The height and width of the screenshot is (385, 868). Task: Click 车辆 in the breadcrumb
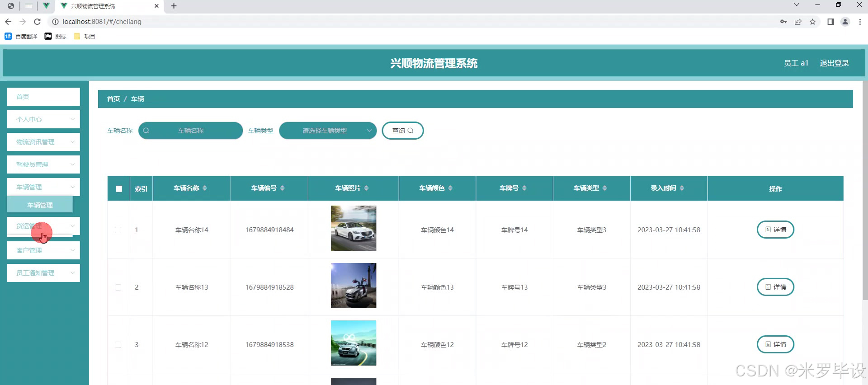click(137, 99)
